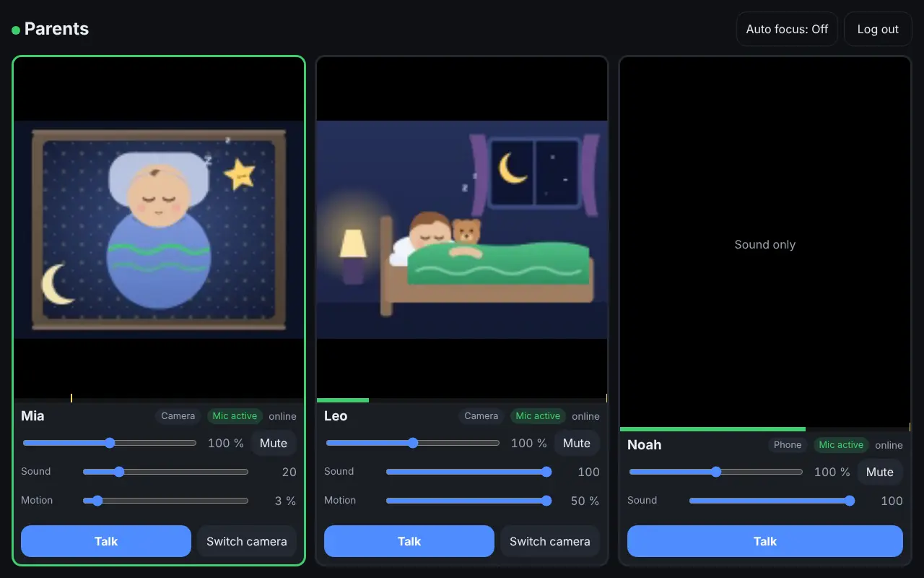Click the Parents heading
924x578 pixels.
point(56,29)
